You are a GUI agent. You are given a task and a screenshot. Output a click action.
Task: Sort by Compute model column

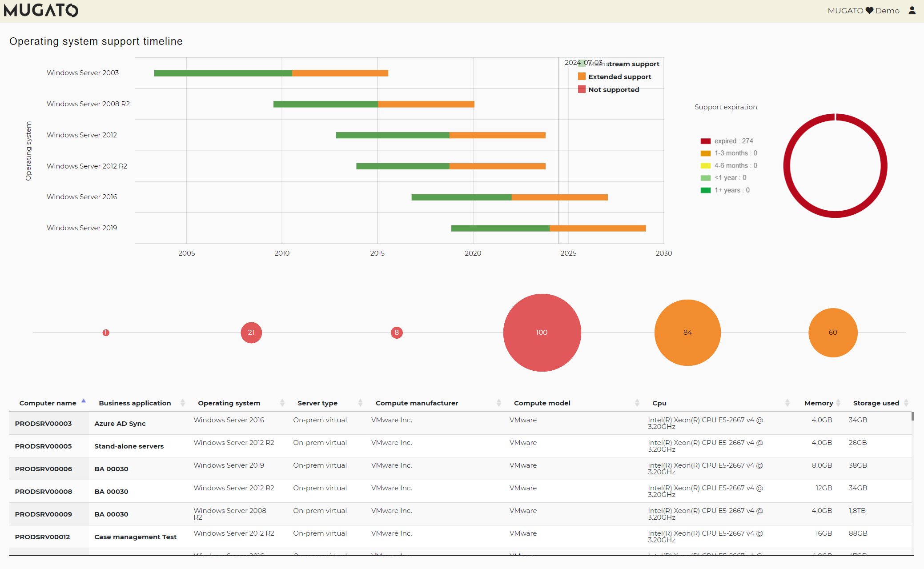pos(542,403)
